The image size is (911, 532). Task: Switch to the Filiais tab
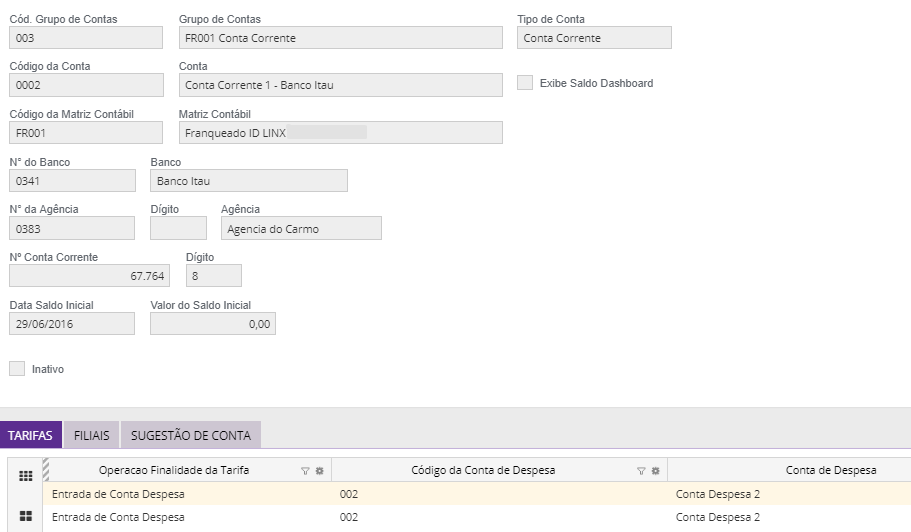click(x=92, y=436)
